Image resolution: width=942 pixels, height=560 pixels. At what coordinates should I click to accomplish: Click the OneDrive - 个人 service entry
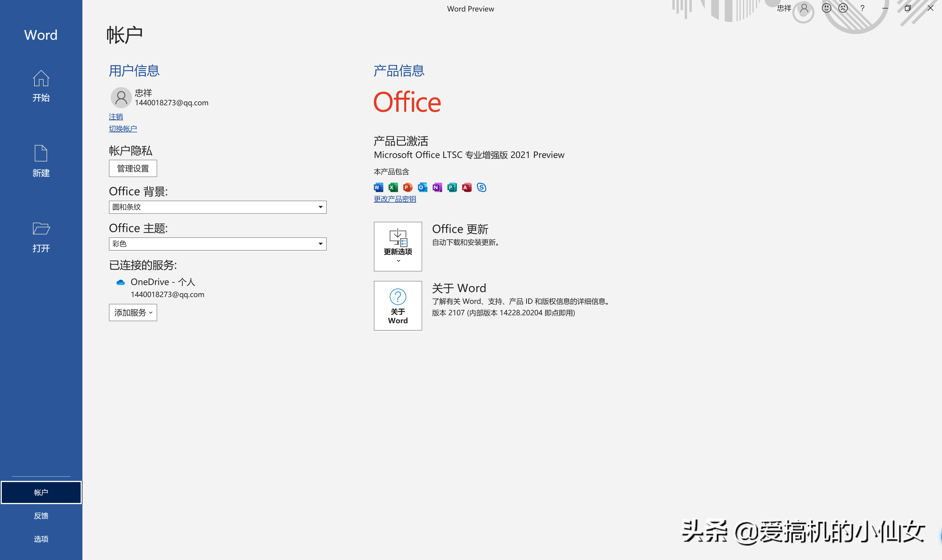click(x=163, y=282)
